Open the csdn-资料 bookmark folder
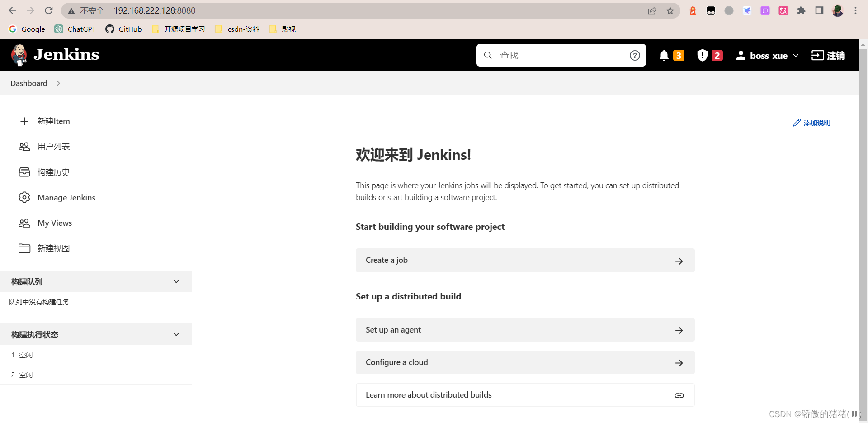The width and height of the screenshot is (868, 423). 237,29
